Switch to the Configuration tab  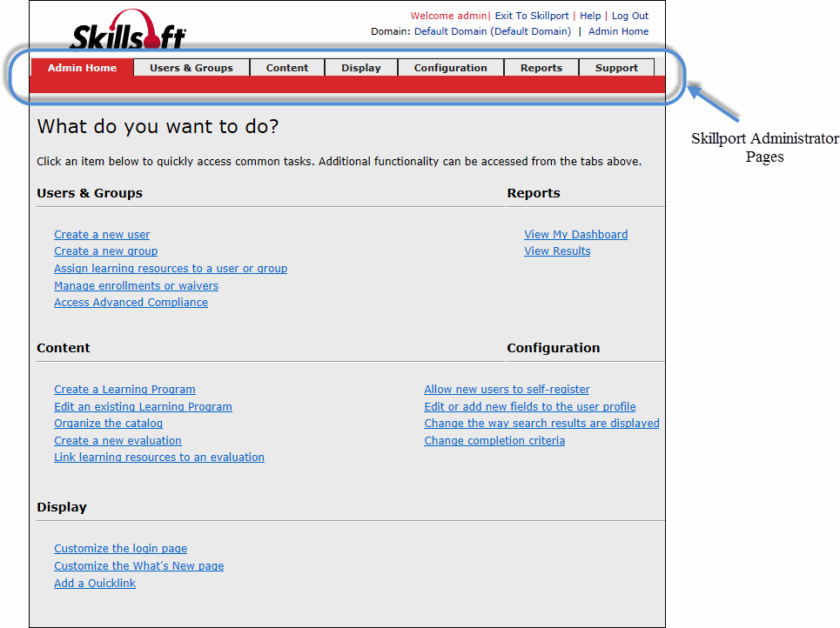click(450, 67)
